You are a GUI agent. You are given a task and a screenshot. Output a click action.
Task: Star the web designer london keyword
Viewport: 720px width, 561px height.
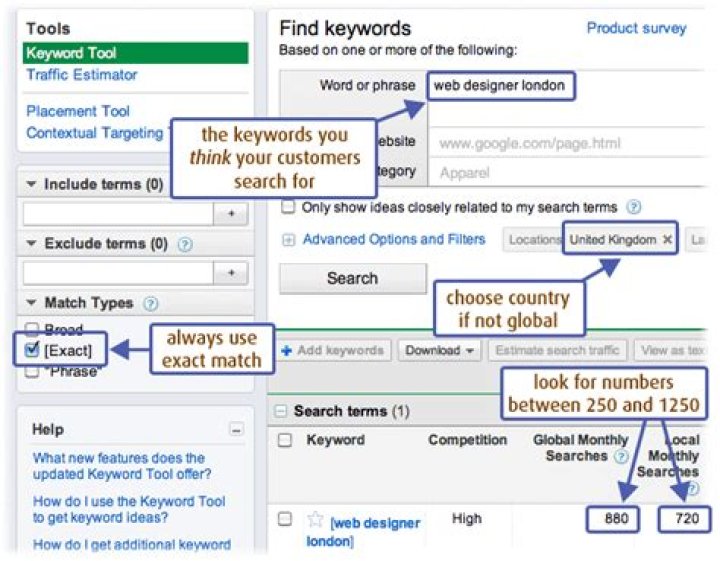click(315, 519)
